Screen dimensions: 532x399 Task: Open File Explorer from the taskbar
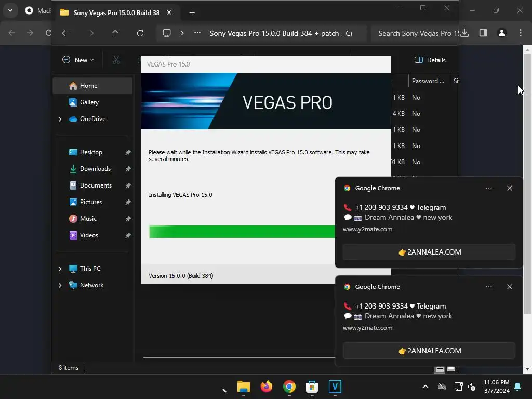(244, 387)
